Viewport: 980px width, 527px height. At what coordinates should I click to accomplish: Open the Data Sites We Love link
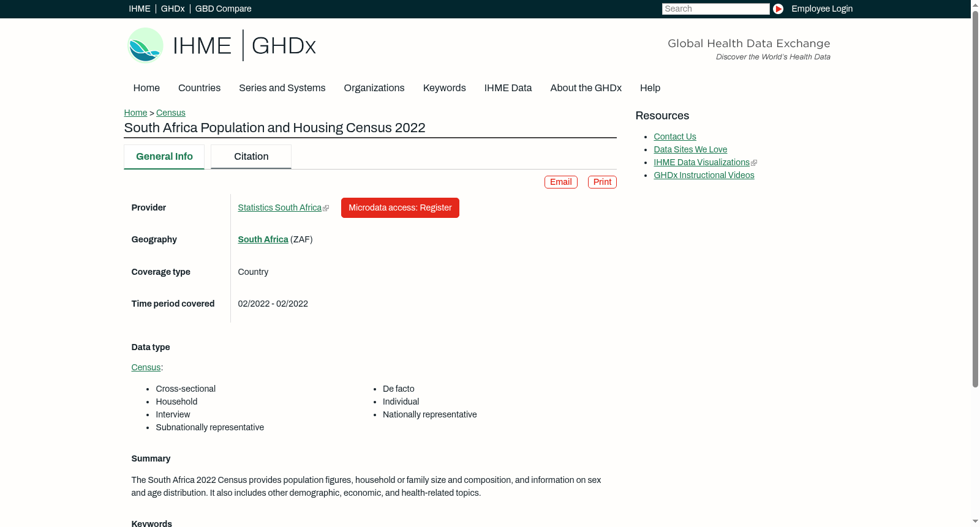point(690,149)
